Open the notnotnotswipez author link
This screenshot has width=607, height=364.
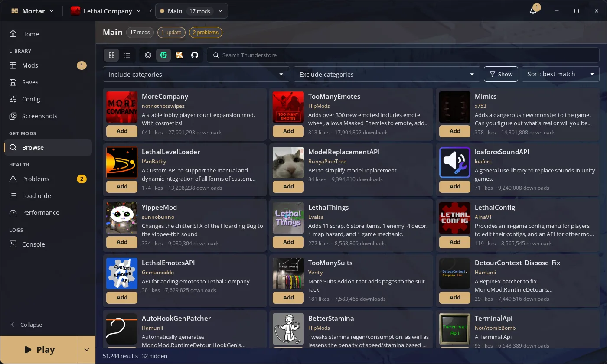point(163,106)
